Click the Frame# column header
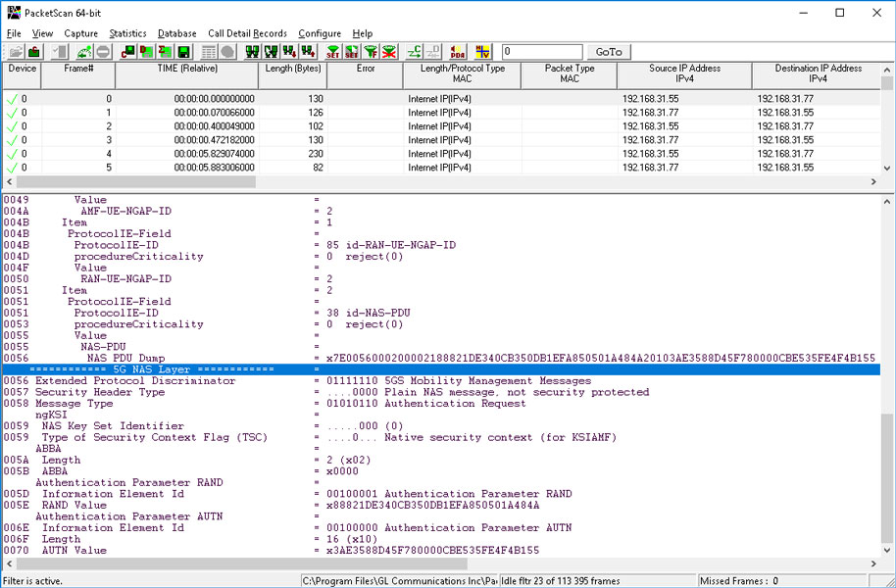The height and width of the screenshot is (588, 896). (x=78, y=75)
